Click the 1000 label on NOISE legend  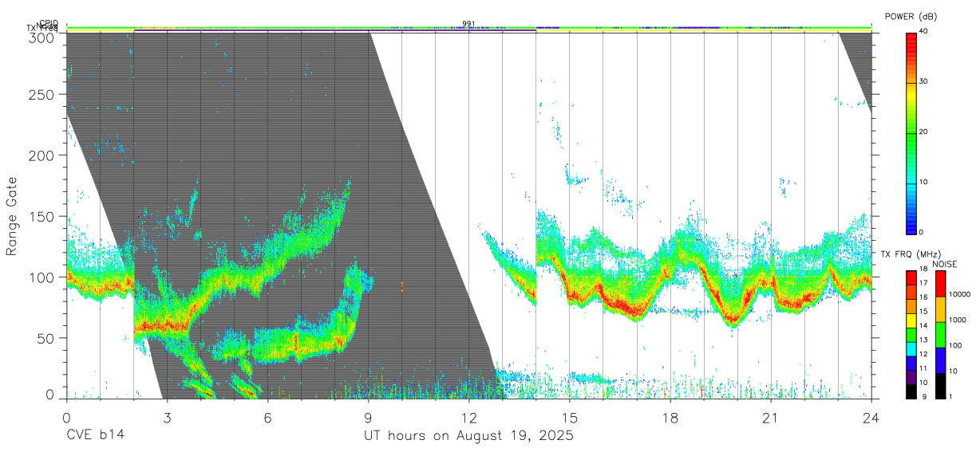956,320
